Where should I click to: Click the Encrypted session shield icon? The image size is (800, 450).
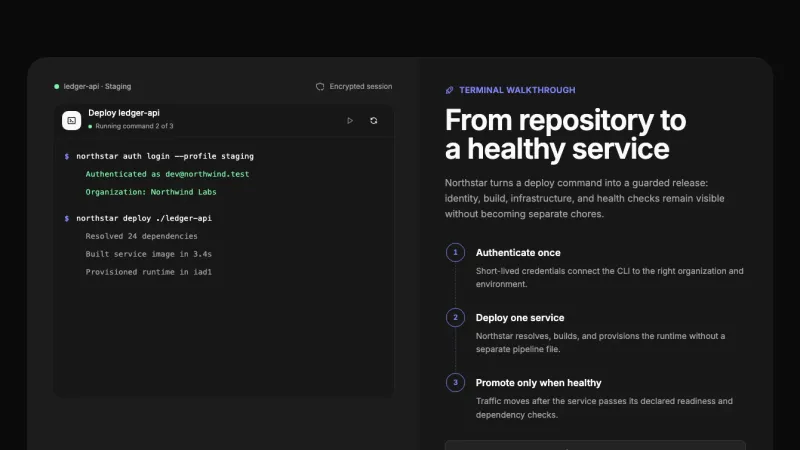click(x=320, y=87)
